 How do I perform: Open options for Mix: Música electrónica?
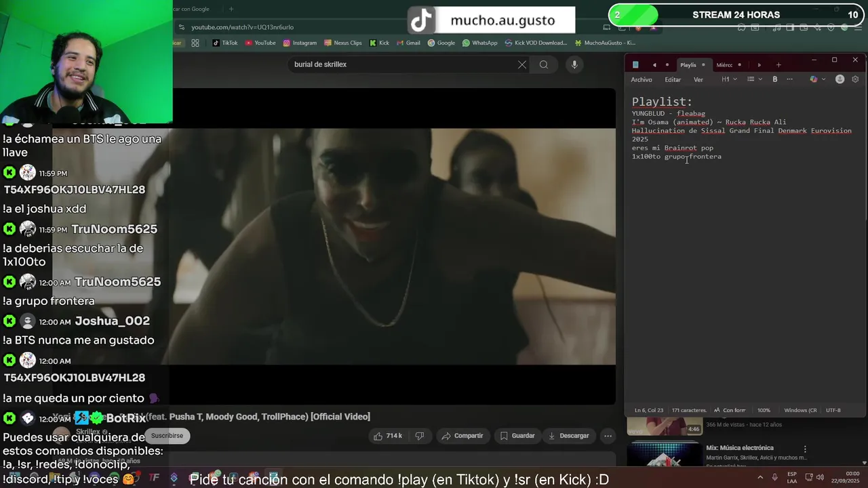[805, 449]
